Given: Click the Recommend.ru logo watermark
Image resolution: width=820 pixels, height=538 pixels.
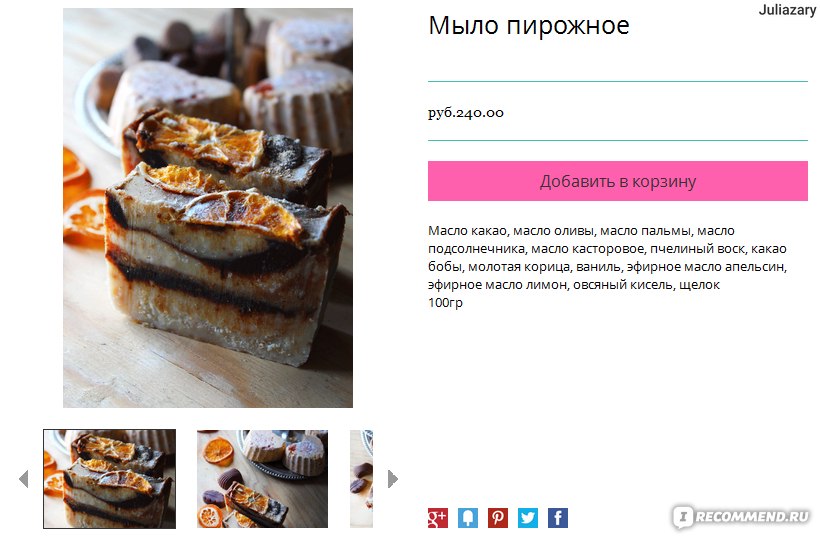Looking at the screenshot, I should point(742,517).
